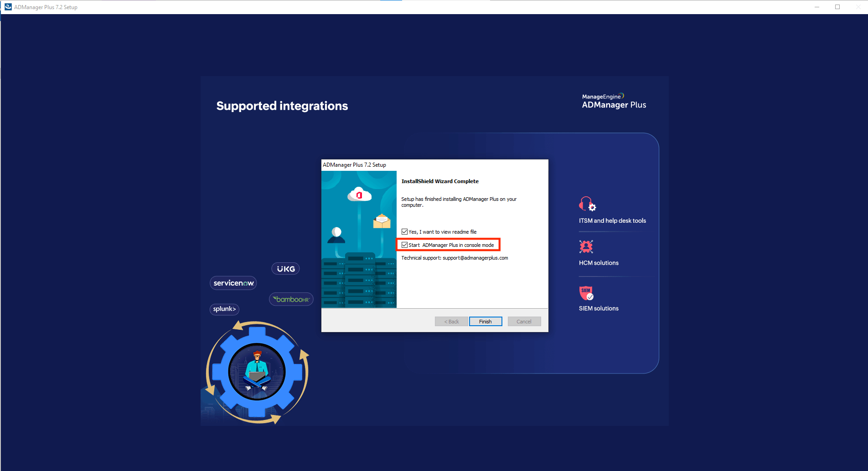Screen dimensions: 868x471
Task: Click the Back button
Action: (x=451, y=321)
